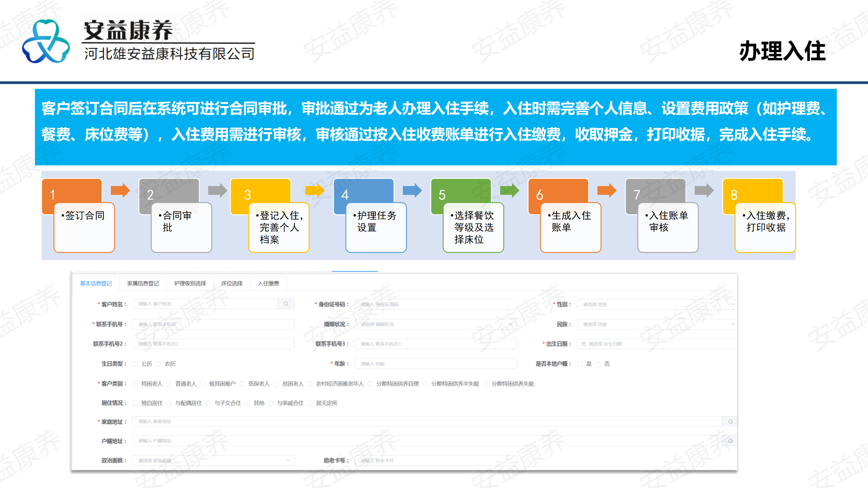Choose 与亲戚合住 living situation
The height and width of the screenshot is (488, 868).
click(271, 403)
